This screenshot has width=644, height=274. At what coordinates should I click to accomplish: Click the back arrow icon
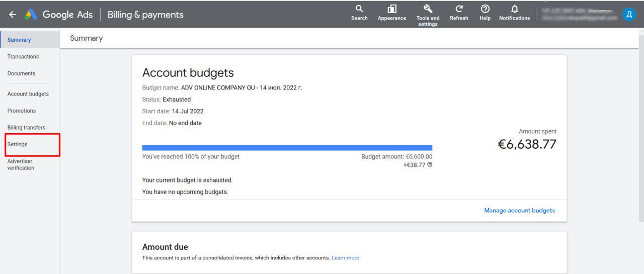pos(13,15)
